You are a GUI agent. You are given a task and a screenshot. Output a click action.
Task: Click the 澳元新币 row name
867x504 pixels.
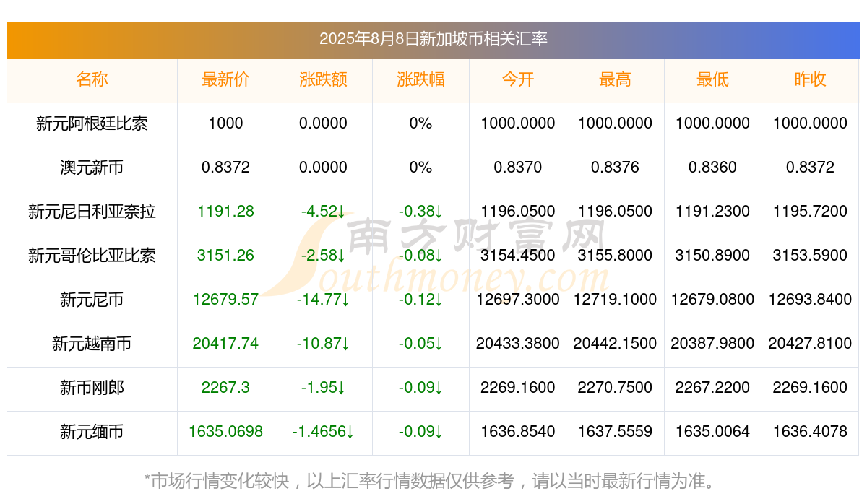point(92,168)
